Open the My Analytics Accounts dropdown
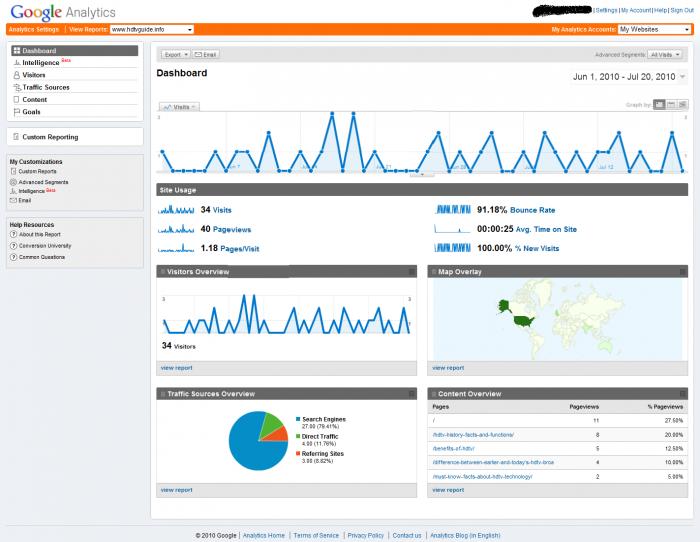The width and height of the screenshot is (700, 542). click(654, 29)
